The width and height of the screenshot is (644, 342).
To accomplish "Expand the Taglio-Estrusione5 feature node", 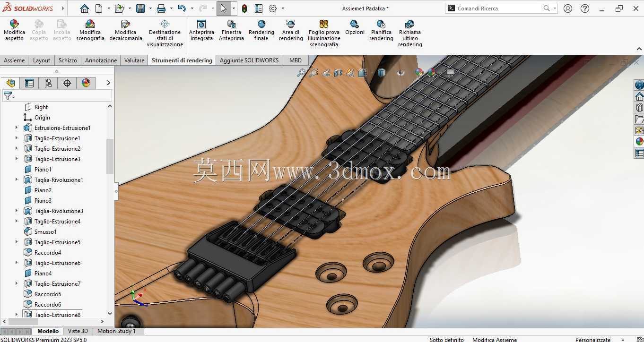I will 17,242.
